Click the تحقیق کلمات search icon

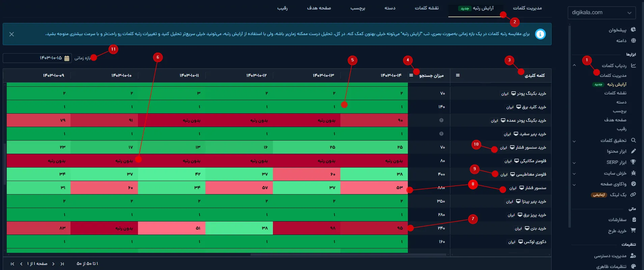click(633, 140)
